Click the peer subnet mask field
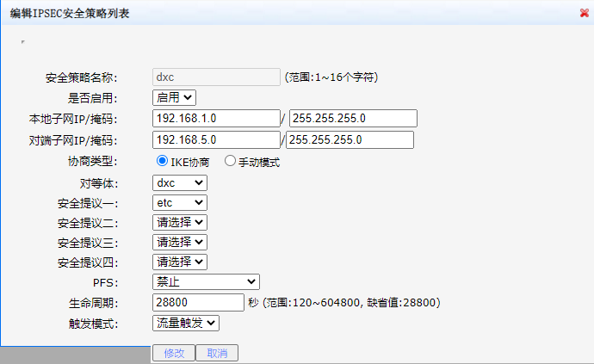 (x=350, y=139)
